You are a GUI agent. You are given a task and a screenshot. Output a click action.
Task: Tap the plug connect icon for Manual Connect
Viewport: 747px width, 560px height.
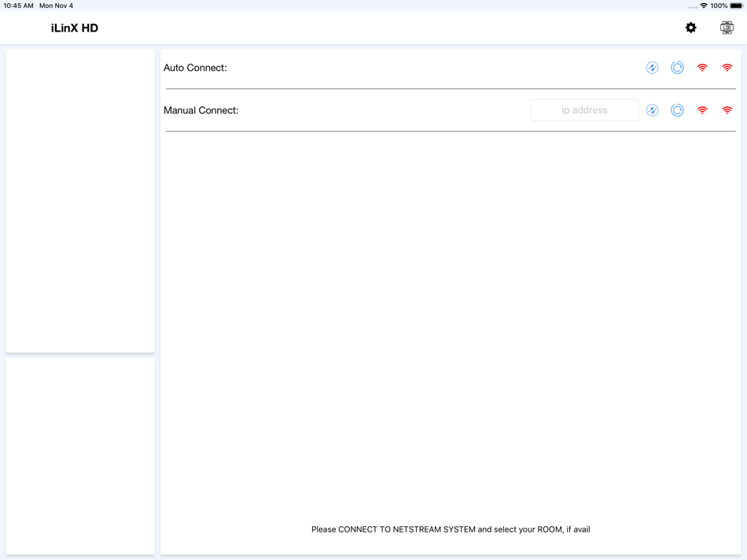652,110
